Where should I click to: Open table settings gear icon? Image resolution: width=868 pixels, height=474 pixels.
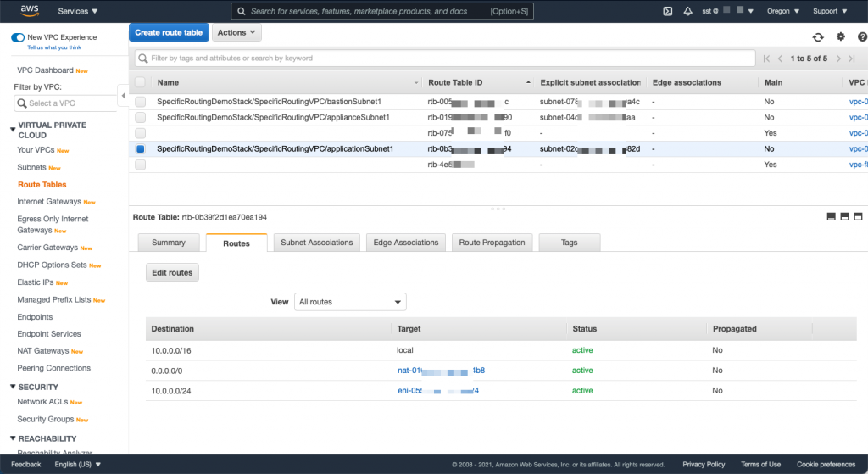point(840,36)
